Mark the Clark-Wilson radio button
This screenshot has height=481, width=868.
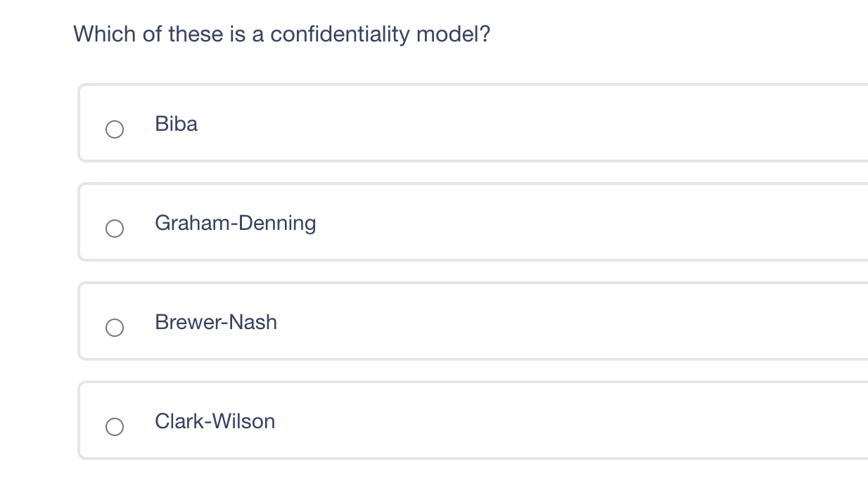115,427
